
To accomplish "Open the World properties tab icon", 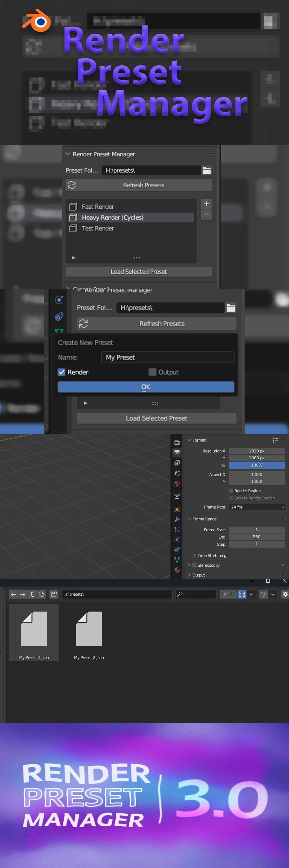I will (177, 483).
